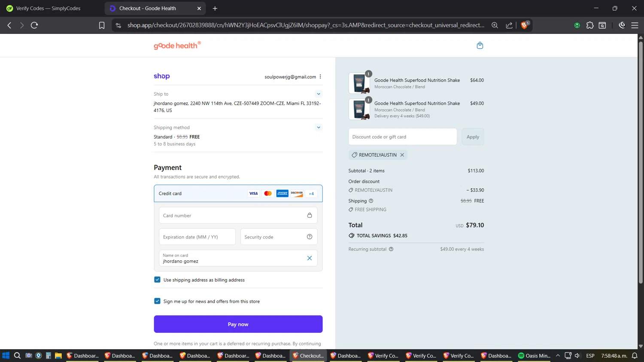Share this page
The height and width of the screenshot is (362, 644).
509,25
